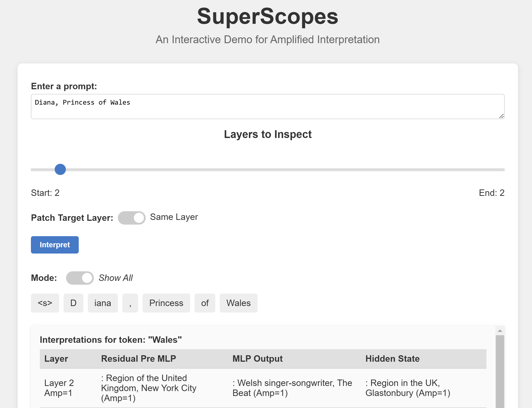Select the of token chip
Viewport: 532px width, 408px height.
coord(205,303)
